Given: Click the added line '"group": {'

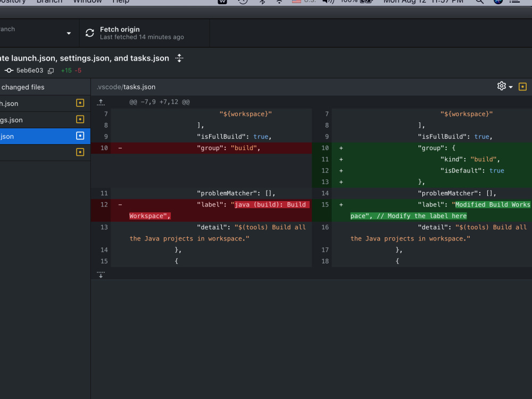Looking at the screenshot, I should (437, 148).
